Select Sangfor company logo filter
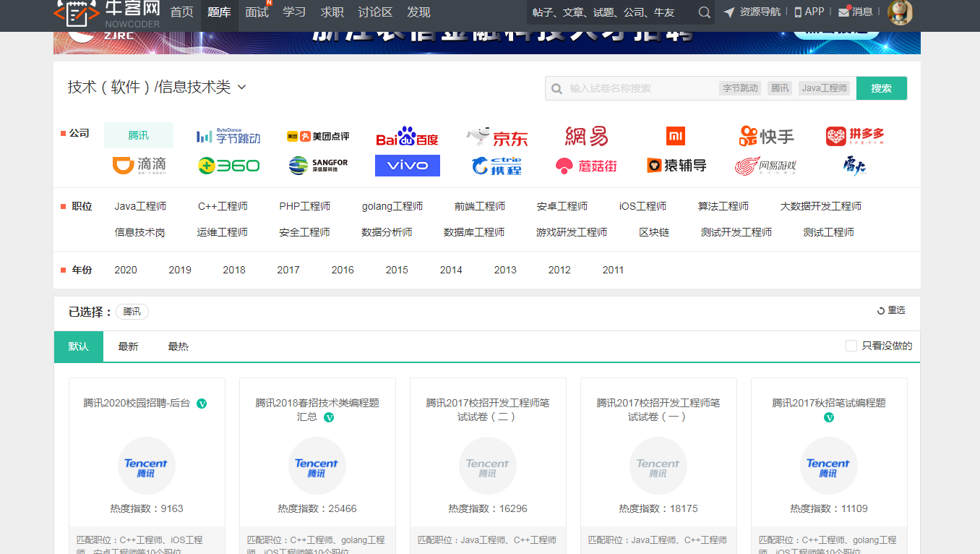The image size is (980, 554). [x=318, y=166]
